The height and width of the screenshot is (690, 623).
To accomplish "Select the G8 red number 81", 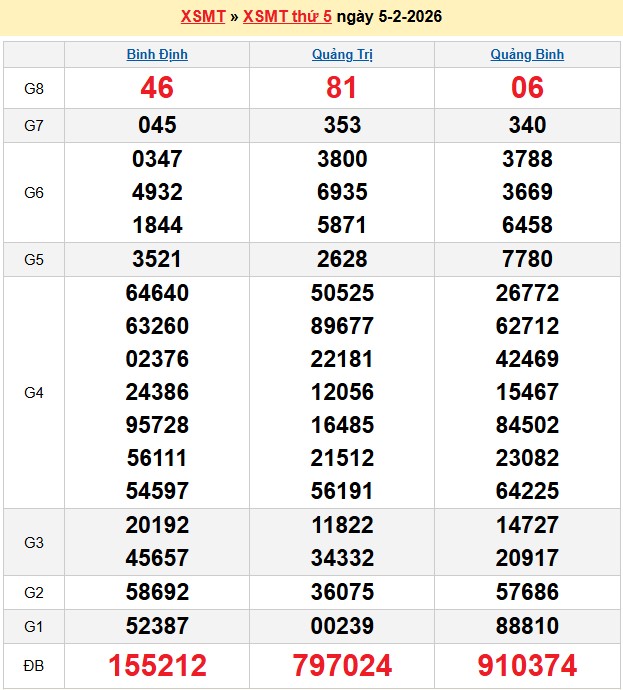I will click(x=342, y=88).
